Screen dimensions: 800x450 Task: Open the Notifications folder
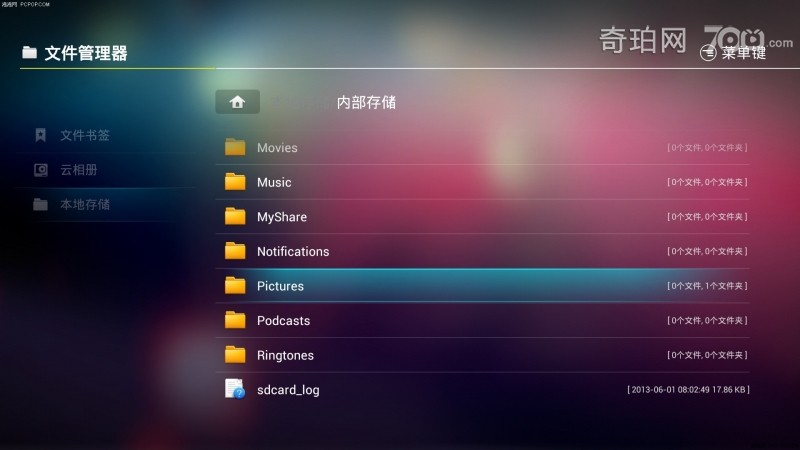point(483,251)
